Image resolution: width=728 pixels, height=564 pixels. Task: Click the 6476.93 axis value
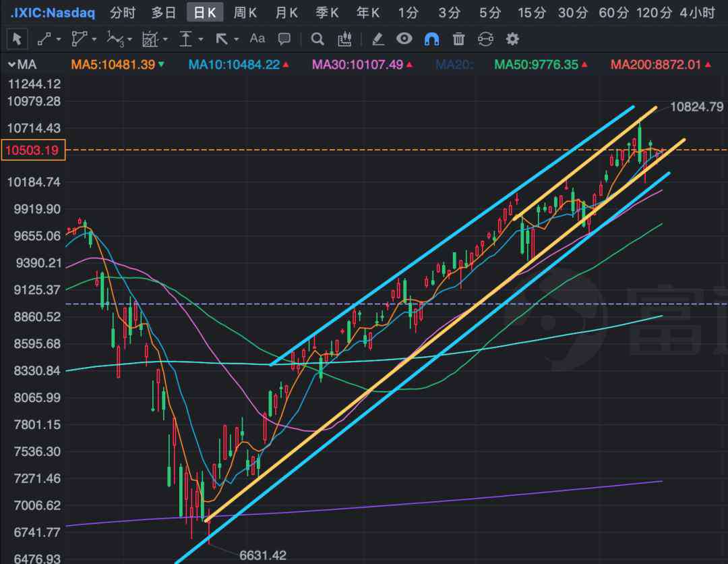[37, 558]
